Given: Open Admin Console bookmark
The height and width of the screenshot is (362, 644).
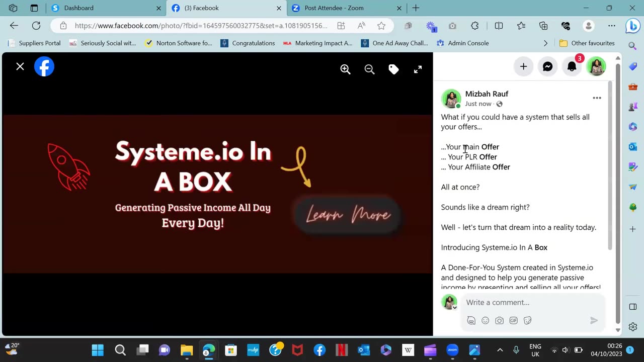Looking at the screenshot, I should pyautogui.click(x=463, y=43).
